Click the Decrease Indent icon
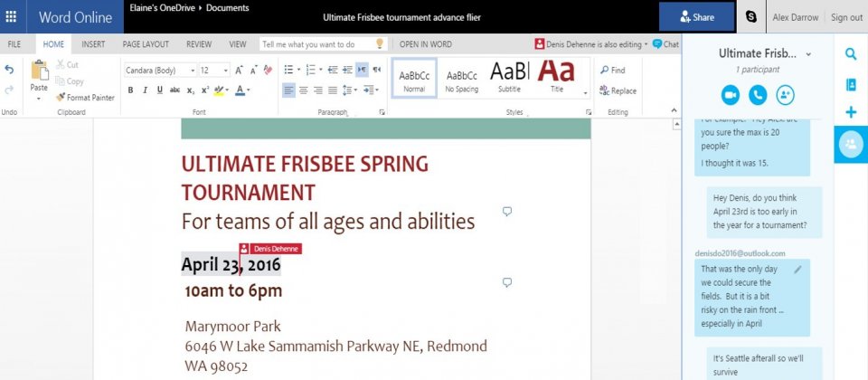Screen dimensions: 868x380 click(333, 70)
